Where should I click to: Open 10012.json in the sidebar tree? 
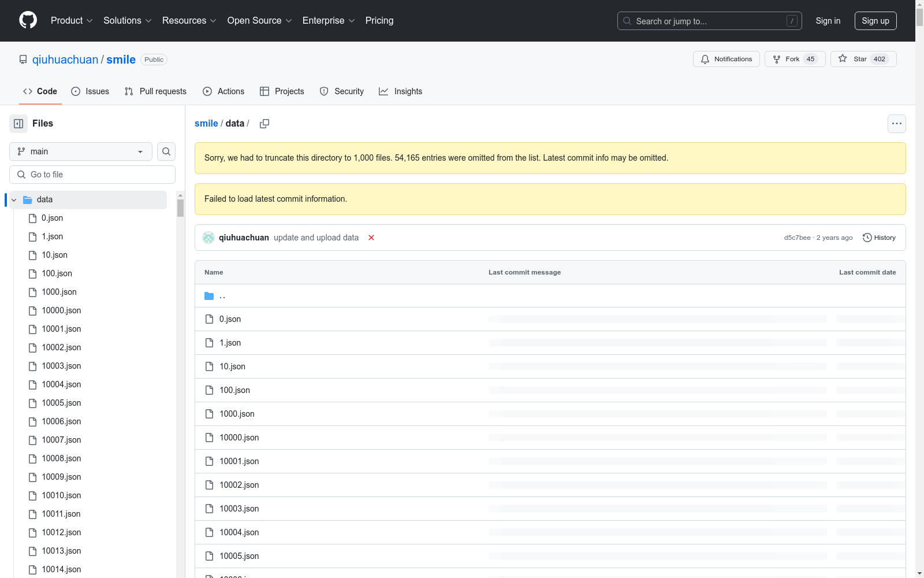tap(61, 532)
